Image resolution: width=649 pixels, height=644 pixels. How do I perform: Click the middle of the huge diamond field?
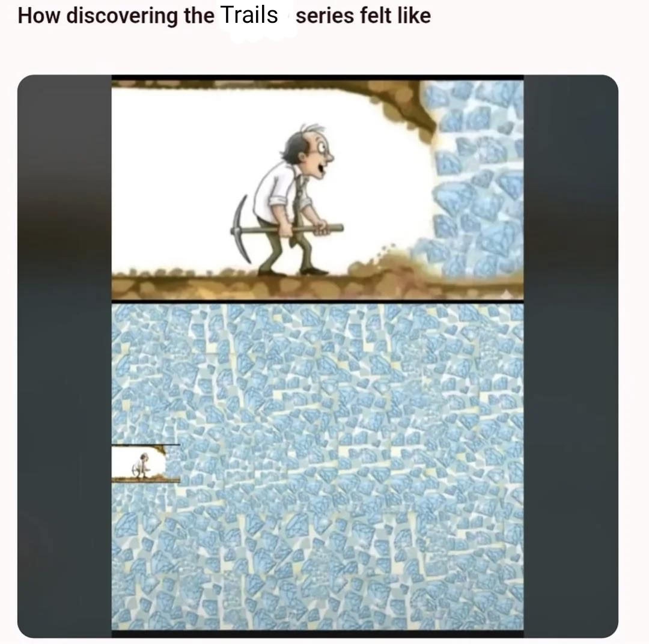317,467
